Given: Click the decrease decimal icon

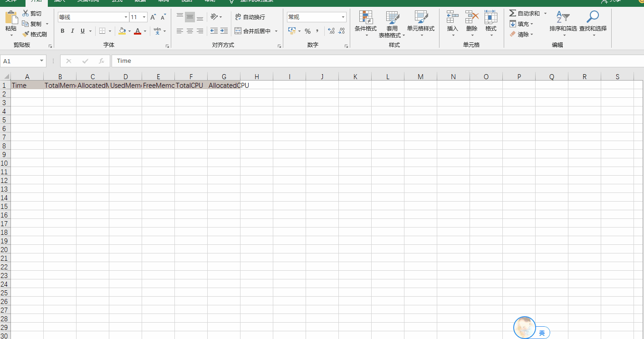Looking at the screenshot, I should pyautogui.click(x=342, y=31).
